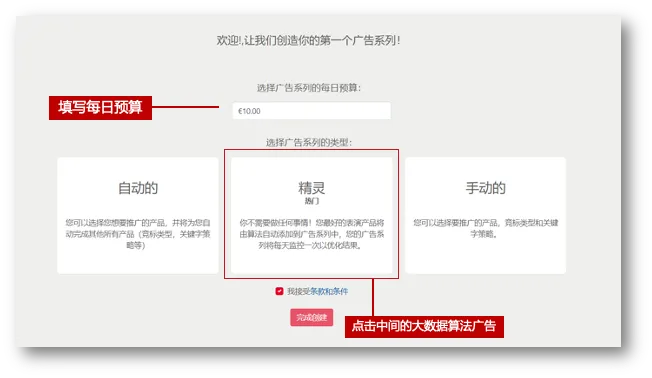Open the 条款和条件 link

click(329, 291)
